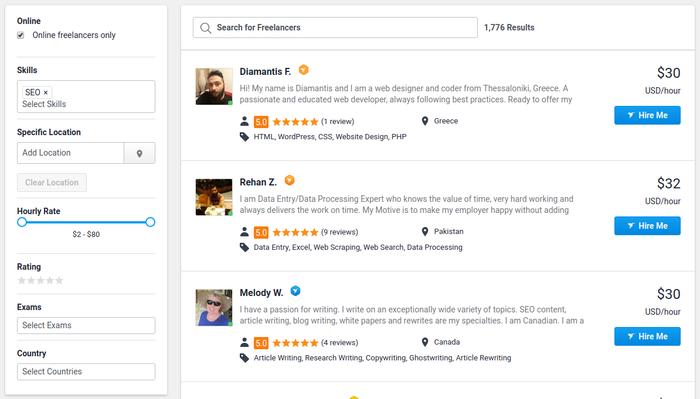Set rating filter to five stars
The height and width of the screenshot is (399, 700).
point(59,280)
